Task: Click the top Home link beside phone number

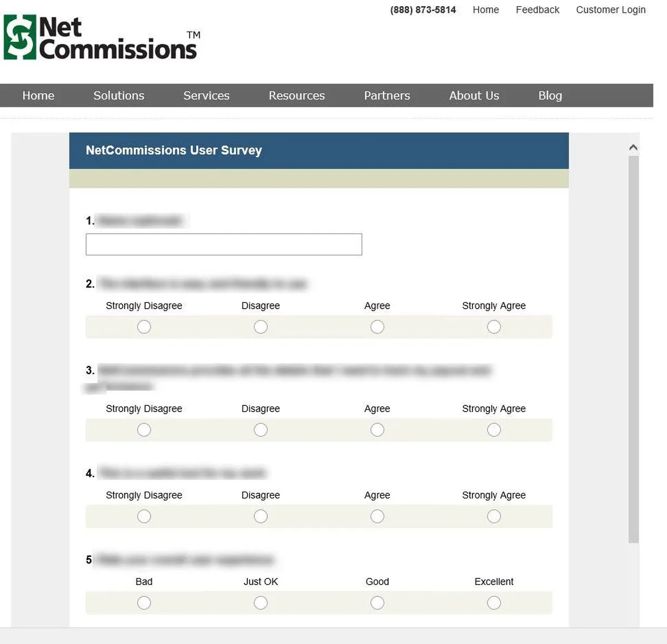Action: [x=485, y=10]
